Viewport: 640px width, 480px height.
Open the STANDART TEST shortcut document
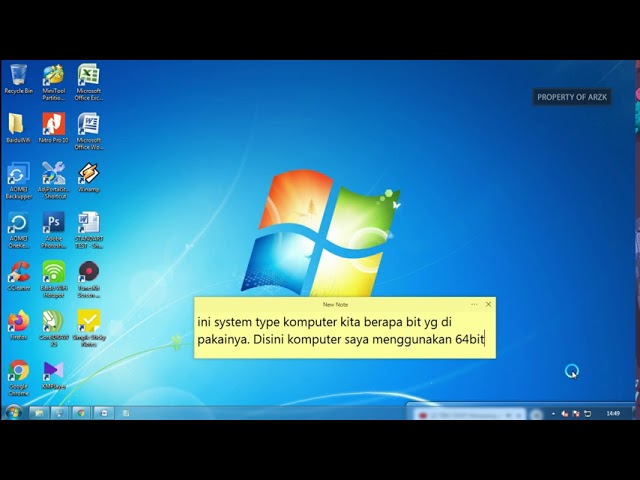pyautogui.click(x=89, y=230)
